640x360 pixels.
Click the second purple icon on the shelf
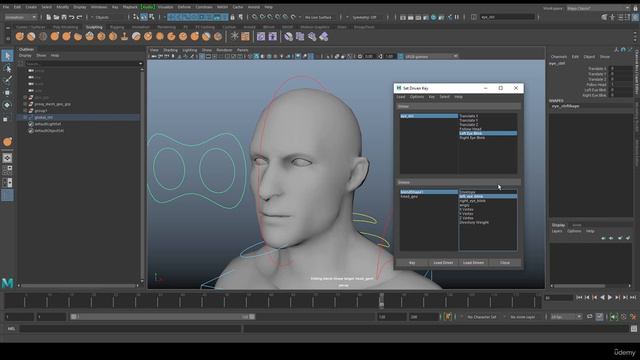coord(272,37)
